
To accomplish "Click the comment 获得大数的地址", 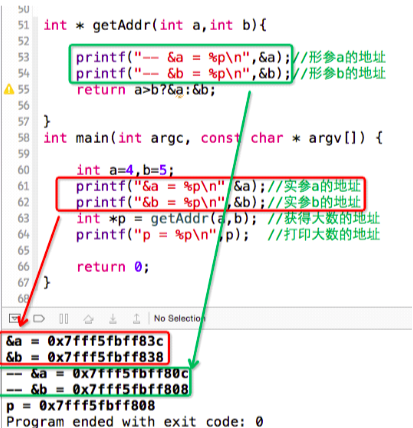I will [x=323, y=219].
